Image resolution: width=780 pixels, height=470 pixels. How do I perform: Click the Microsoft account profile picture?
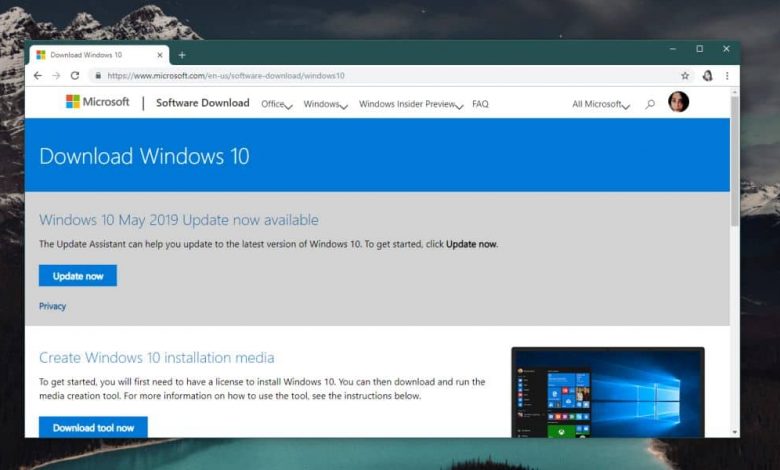click(679, 102)
